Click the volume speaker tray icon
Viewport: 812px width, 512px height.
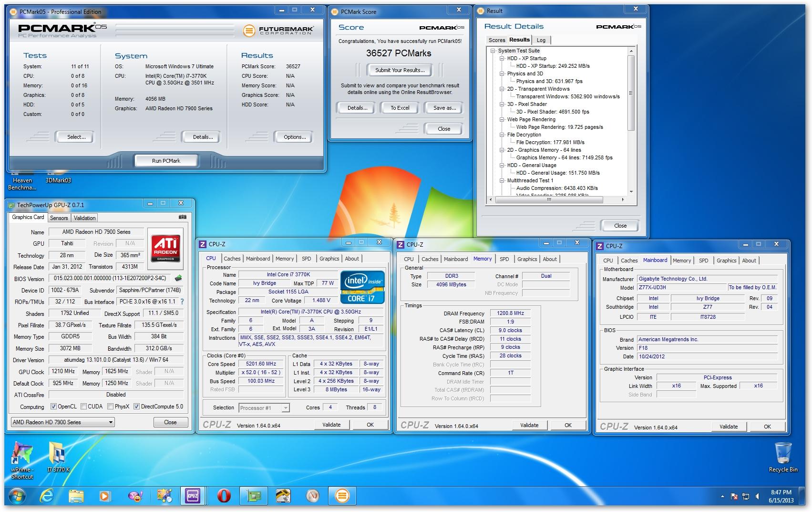point(758,497)
